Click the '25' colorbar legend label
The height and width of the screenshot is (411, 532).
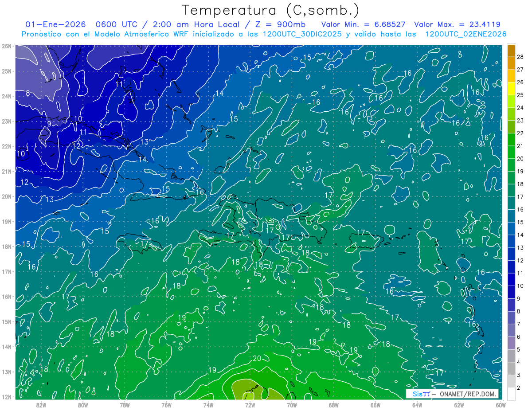tap(520, 95)
